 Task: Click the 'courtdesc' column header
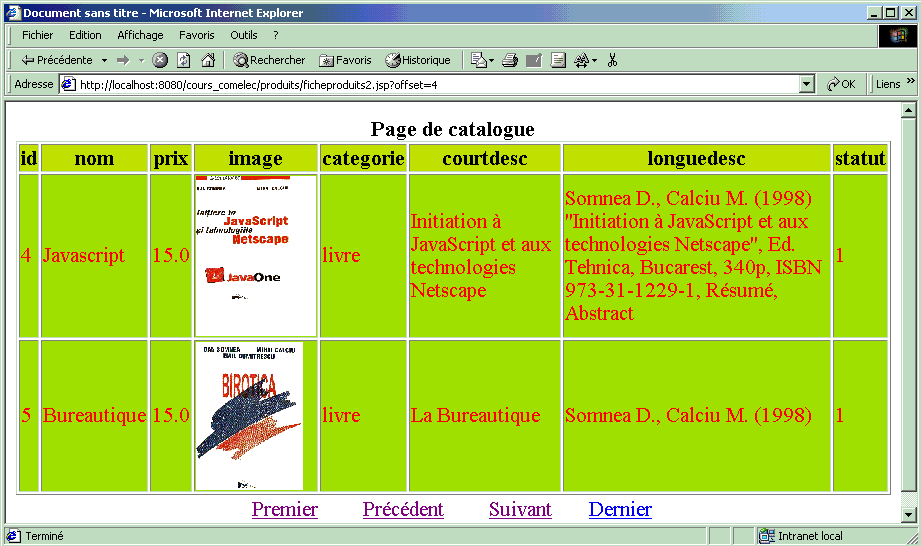point(485,159)
